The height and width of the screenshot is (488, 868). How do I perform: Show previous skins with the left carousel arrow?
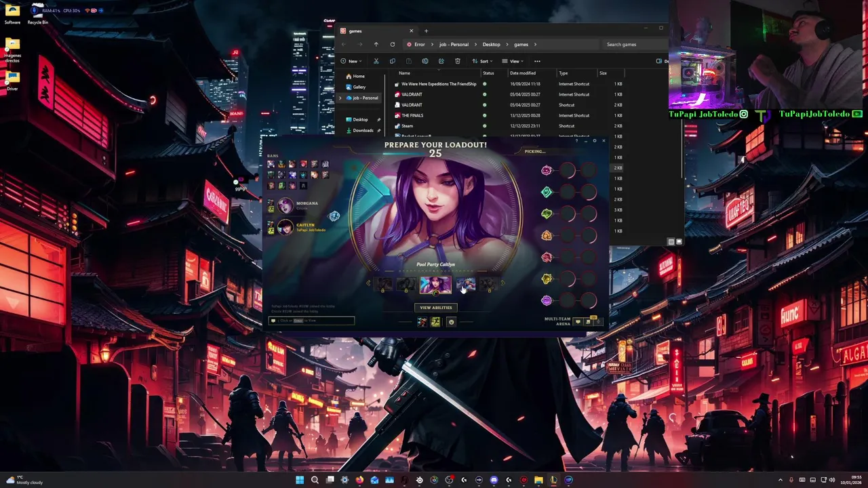[368, 284]
